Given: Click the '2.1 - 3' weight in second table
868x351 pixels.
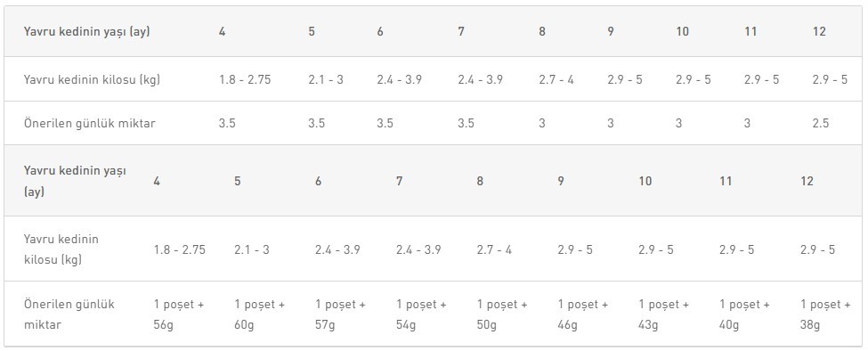Looking at the screenshot, I should coord(252,249).
